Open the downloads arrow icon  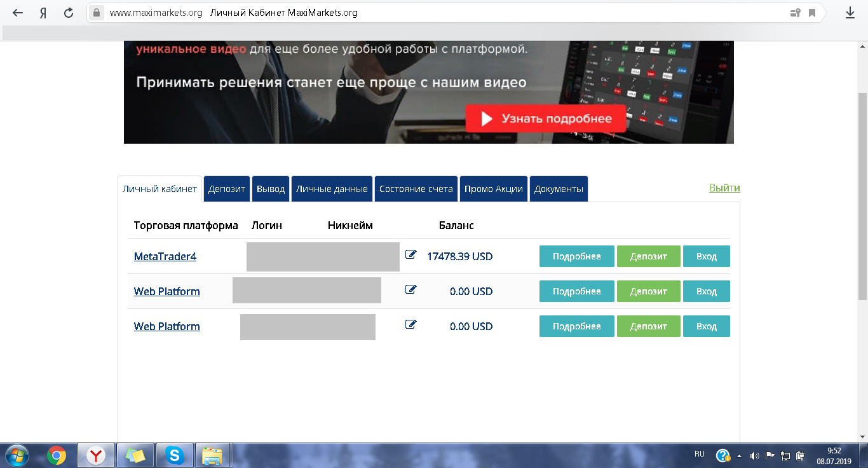[x=850, y=13]
